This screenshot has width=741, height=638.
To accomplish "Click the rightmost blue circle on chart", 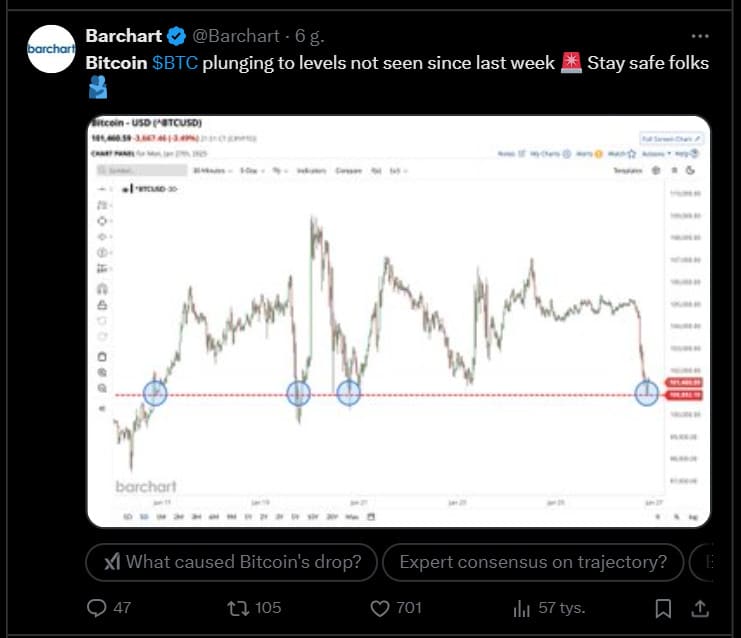I will coord(646,393).
